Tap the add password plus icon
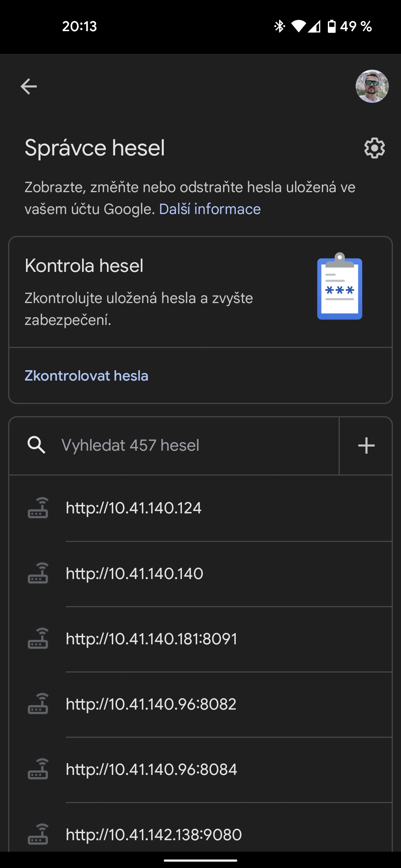Image resolution: width=401 pixels, height=868 pixels. point(366,445)
